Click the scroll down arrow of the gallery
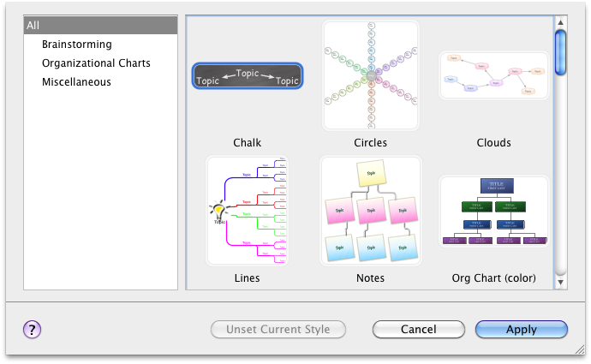Viewport: 591px width, 364px height. click(x=560, y=281)
